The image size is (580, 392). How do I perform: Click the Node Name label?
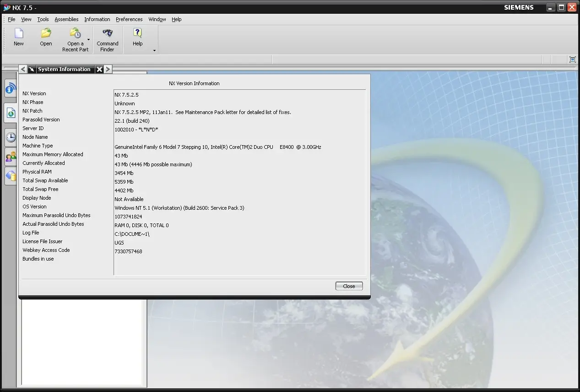click(35, 137)
